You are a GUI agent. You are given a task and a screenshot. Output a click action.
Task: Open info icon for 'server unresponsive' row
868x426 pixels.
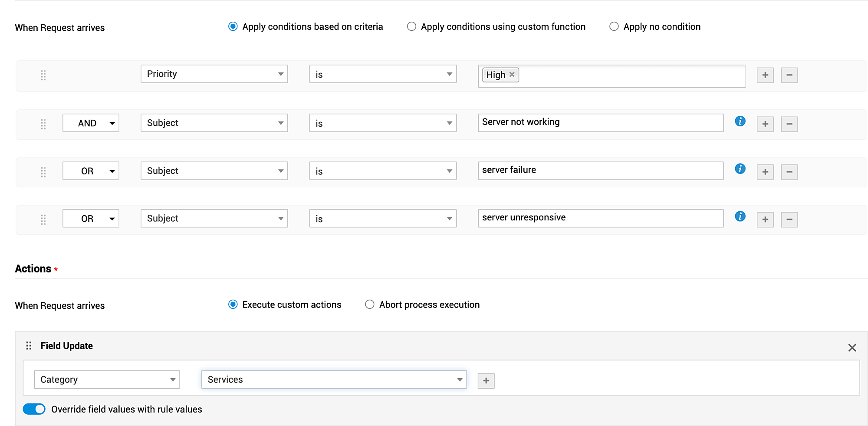point(740,216)
